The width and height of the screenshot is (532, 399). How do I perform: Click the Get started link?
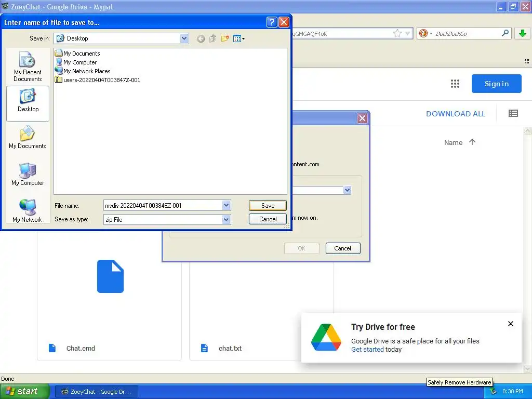tap(367, 349)
